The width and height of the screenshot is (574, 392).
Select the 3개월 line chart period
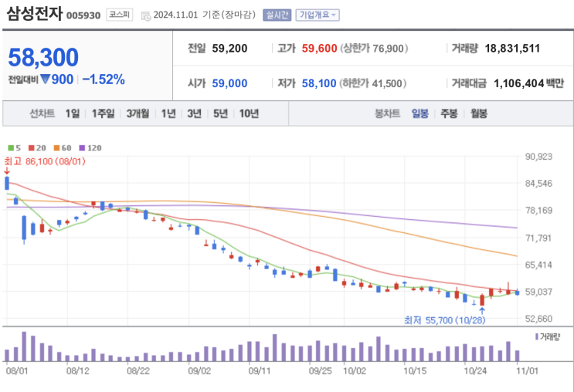[138, 113]
